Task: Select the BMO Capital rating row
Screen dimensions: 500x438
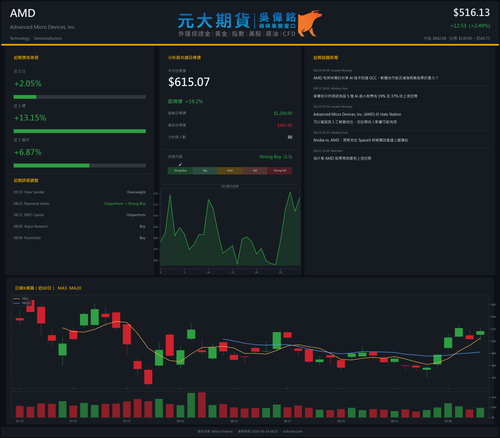Action: (80, 215)
